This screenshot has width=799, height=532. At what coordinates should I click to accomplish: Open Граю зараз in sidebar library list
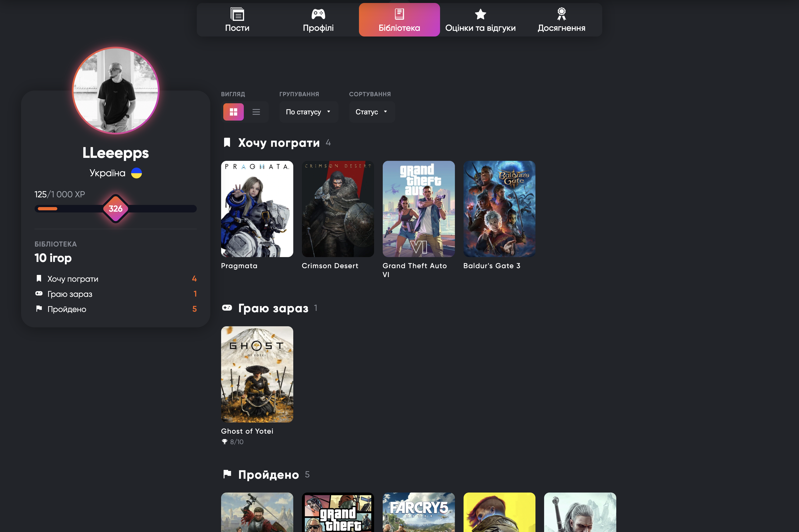click(70, 294)
